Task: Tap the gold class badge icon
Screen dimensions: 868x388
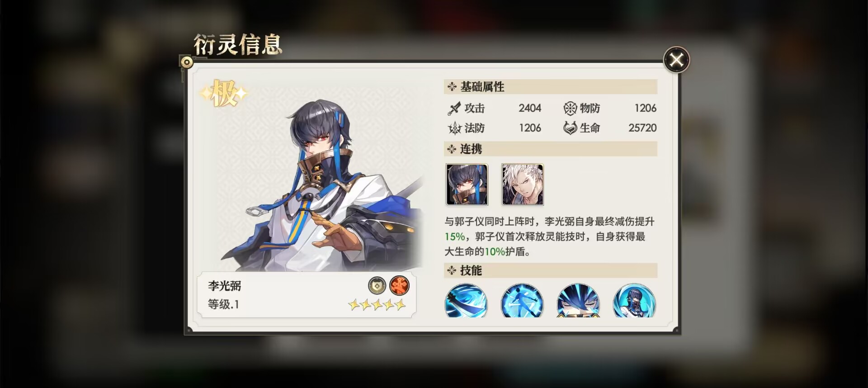Action: (377, 286)
